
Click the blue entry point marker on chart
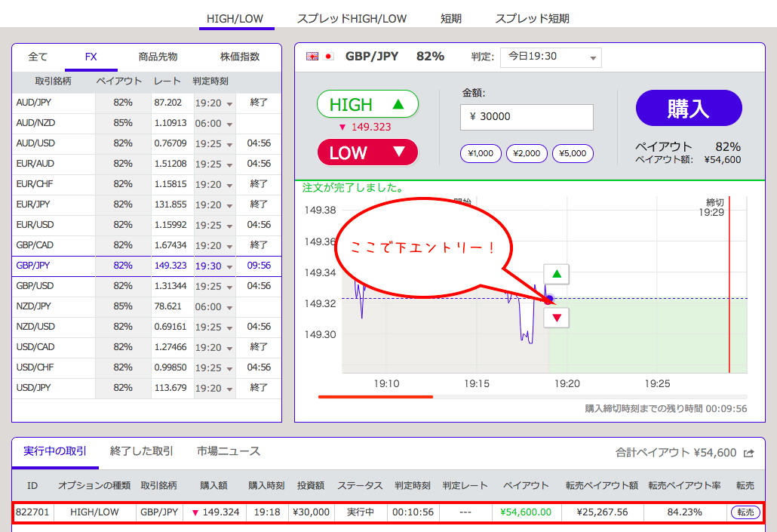tap(550, 299)
